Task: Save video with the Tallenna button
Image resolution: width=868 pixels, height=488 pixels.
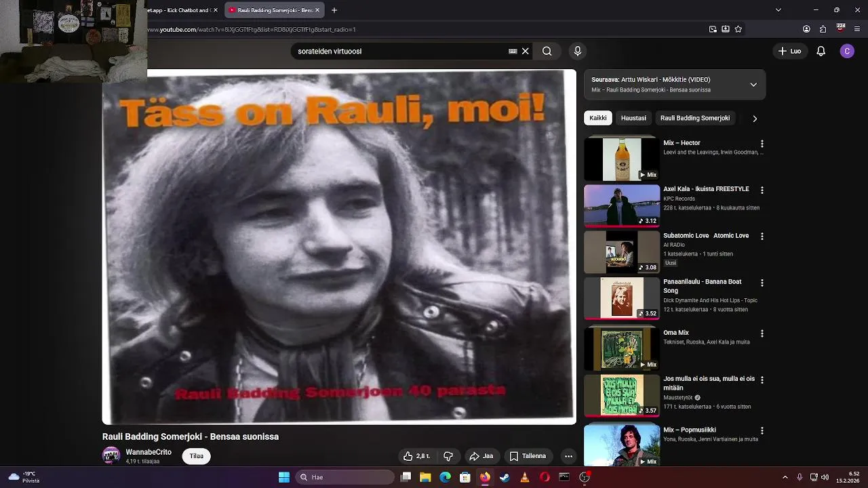Action: point(528,456)
